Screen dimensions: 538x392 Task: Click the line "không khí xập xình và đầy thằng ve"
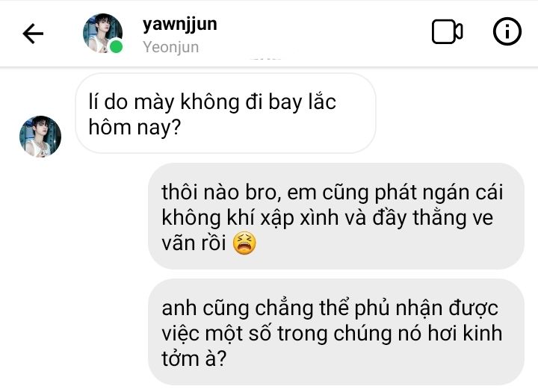[327, 218]
